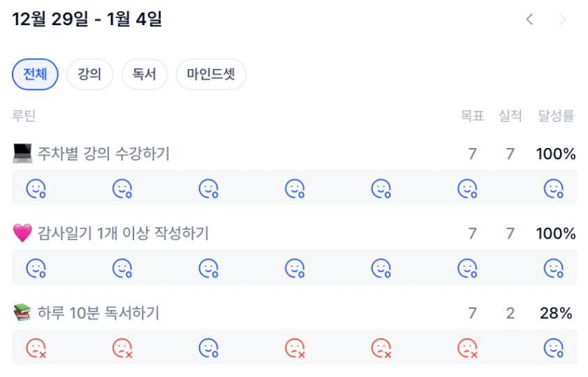The height and width of the screenshot is (377, 588).
Task: Open the 독서 filter tab
Action: click(x=144, y=75)
